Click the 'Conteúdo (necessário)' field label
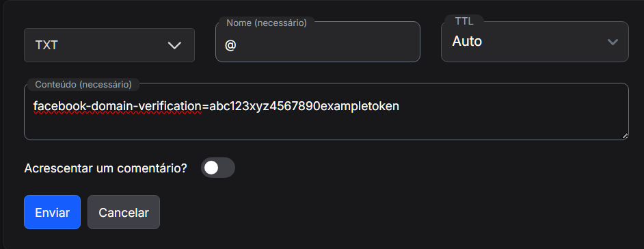This screenshot has height=249, width=644. pos(83,85)
